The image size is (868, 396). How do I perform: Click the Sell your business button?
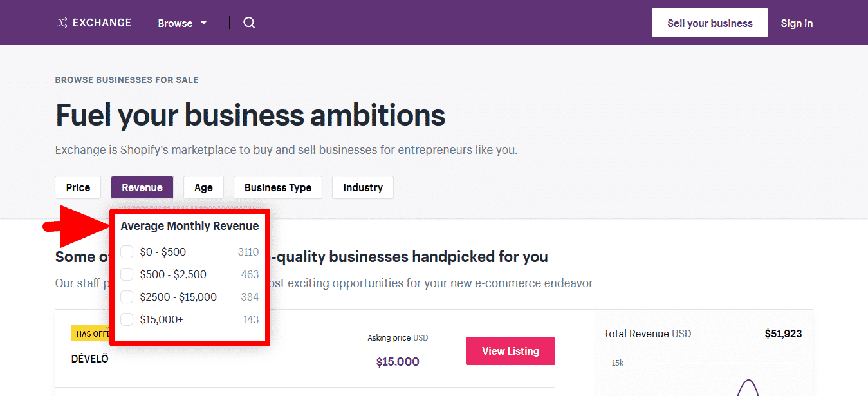710,23
